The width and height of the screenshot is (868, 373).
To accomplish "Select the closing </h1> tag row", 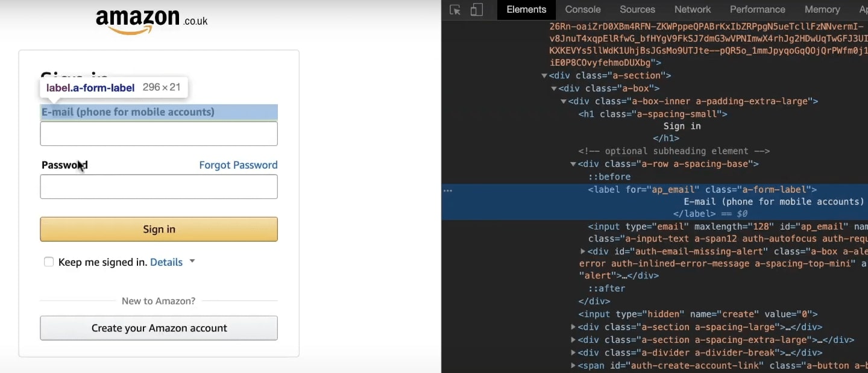I will tap(666, 139).
